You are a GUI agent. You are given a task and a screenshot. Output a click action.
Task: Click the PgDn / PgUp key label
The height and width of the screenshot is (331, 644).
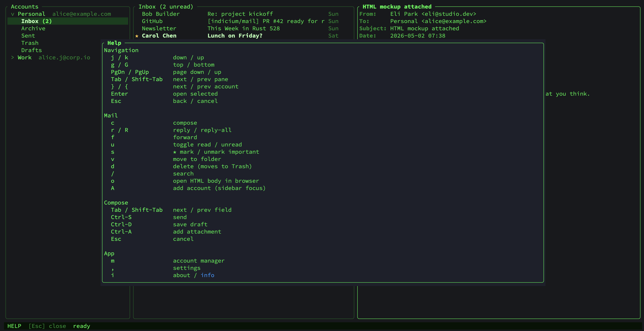[130, 72]
